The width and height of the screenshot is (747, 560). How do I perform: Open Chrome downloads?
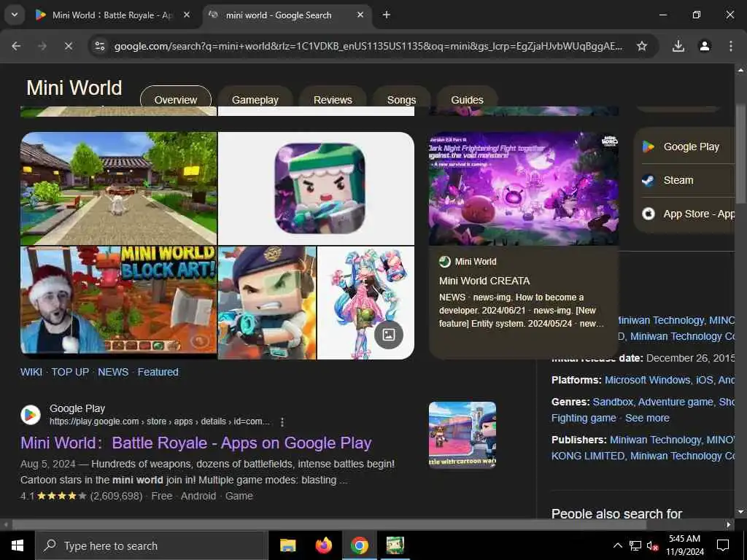[678, 46]
